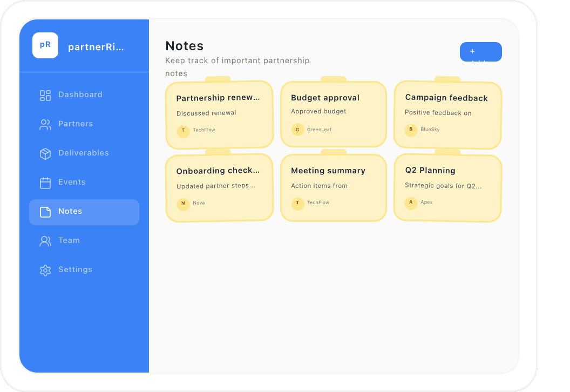Click the pR logo icon
Image resolution: width=570 pixels, height=392 pixels.
45,45
